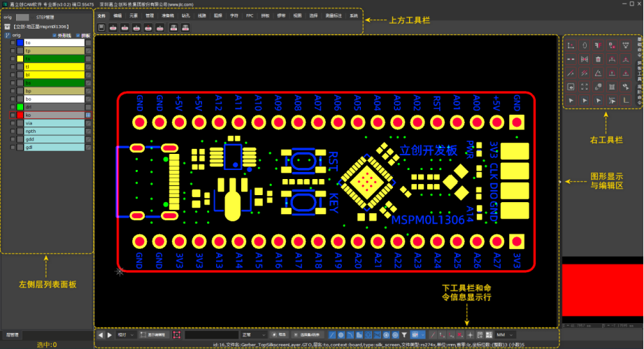Select the arc drawing tool in the bottom toolbar
This screenshot has height=349, width=644.
[350, 335]
